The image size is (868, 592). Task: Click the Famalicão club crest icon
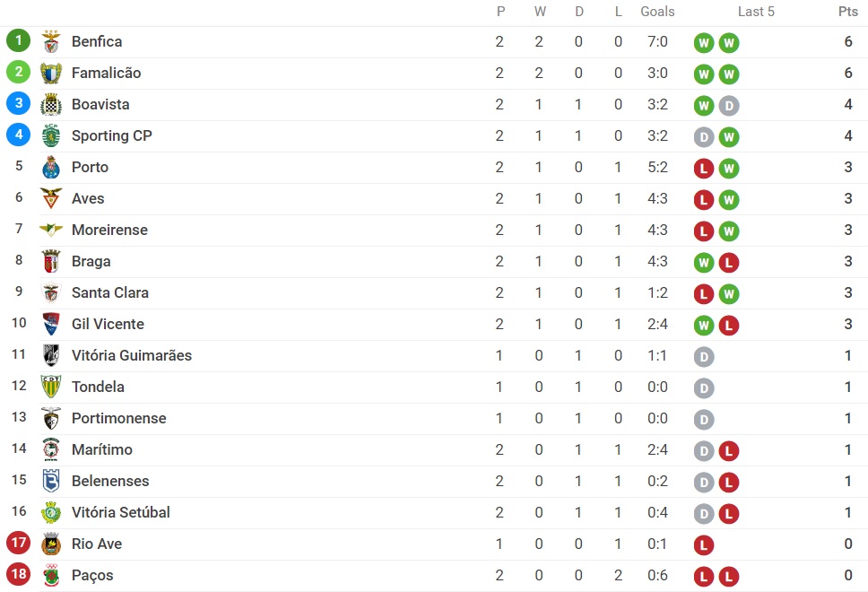(51, 73)
